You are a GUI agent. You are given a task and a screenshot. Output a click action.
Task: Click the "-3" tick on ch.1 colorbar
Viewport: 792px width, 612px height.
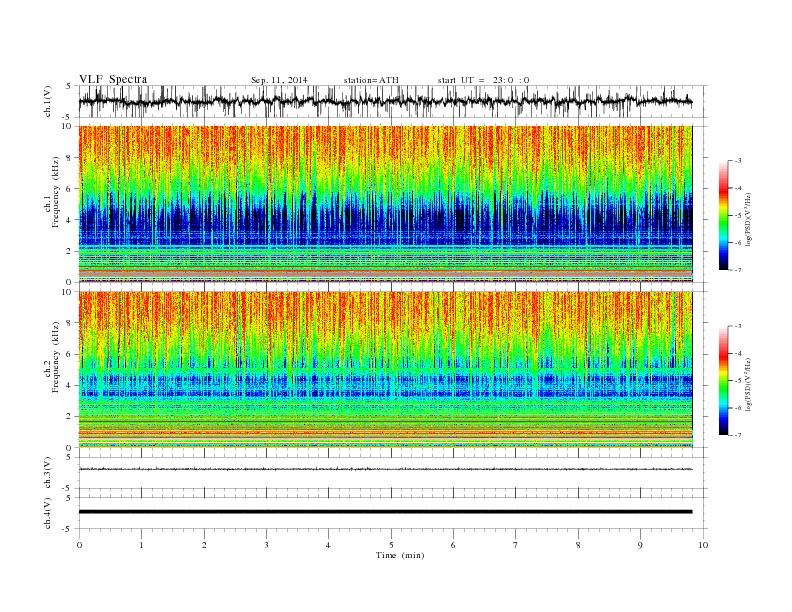pos(738,161)
